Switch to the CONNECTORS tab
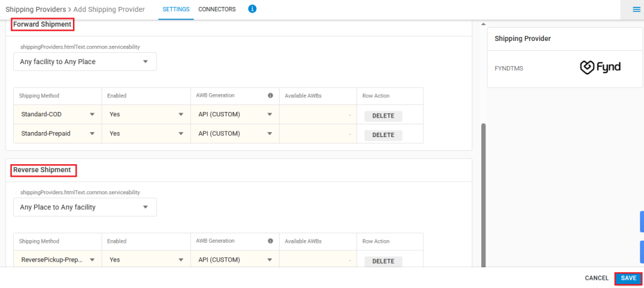 click(x=217, y=9)
